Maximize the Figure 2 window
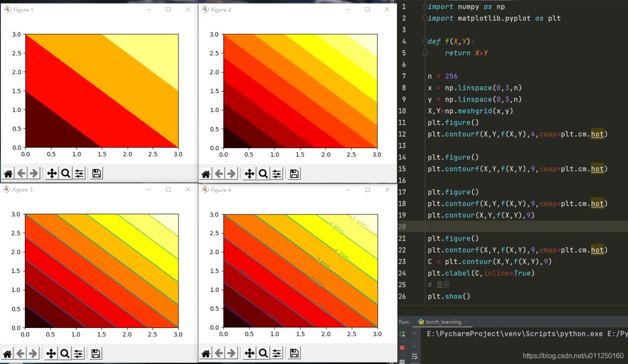The width and height of the screenshot is (628, 364). (367, 9)
